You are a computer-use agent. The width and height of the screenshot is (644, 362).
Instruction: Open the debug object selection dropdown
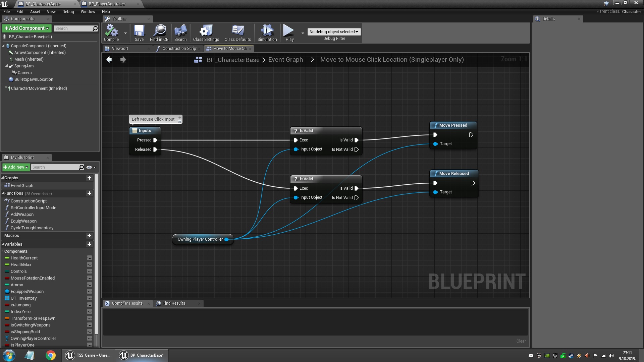click(x=334, y=32)
